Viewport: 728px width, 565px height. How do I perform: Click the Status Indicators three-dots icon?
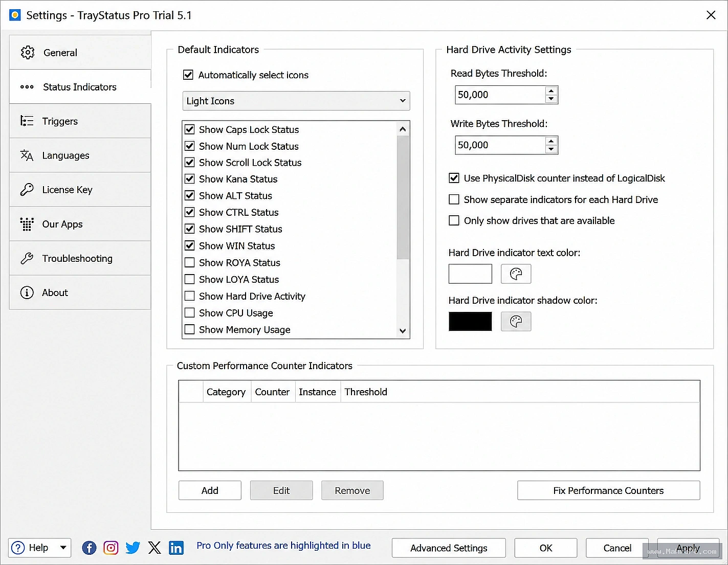coord(27,87)
